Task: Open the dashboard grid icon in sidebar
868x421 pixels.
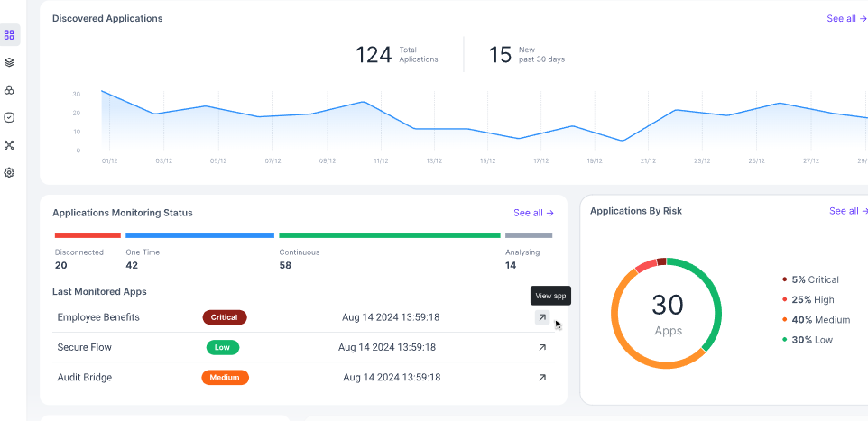Action: click(x=9, y=35)
